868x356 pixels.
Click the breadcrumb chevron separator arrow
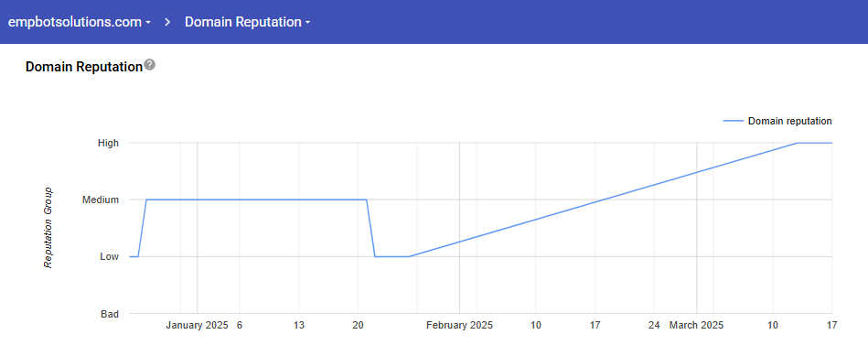pyautogui.click(x=167, y=22)
